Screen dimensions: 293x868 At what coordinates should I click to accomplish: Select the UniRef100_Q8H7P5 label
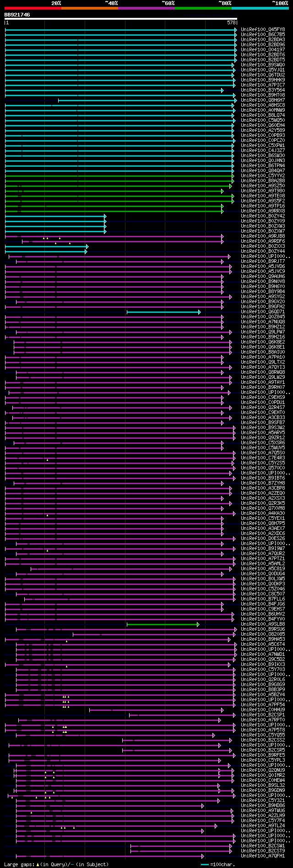pos(263,523)
